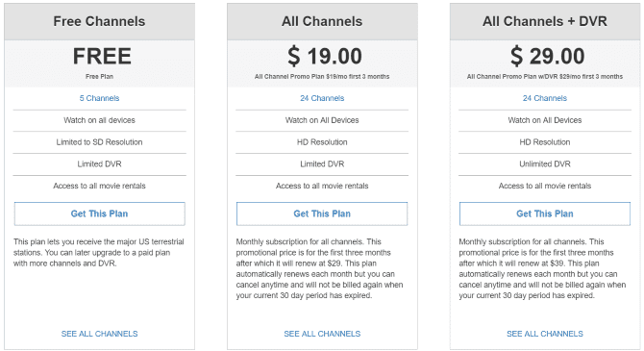Viewport: 644px width, 351px height.
Task: Open 24 Channels link in All Channels plan
Action: [x=322, y=98]
